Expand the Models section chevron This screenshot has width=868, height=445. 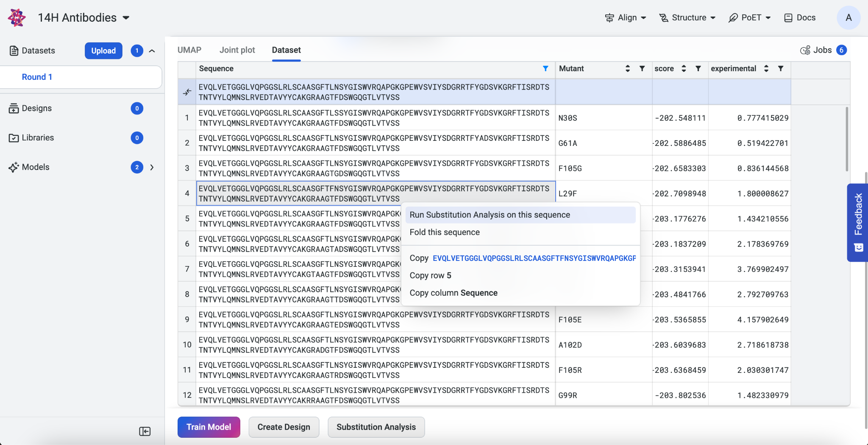tap(152, 167)
